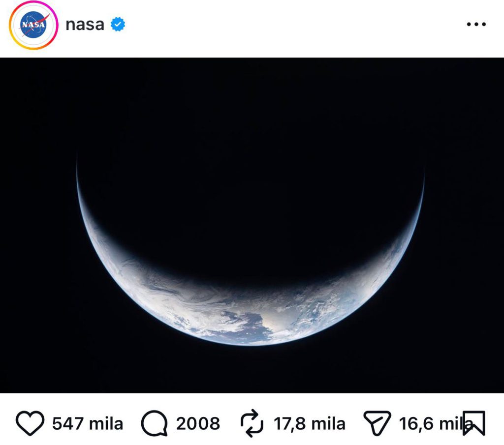Open the NASA profile picture story
This screenshot has width=504, height=445.
[33, 25]
